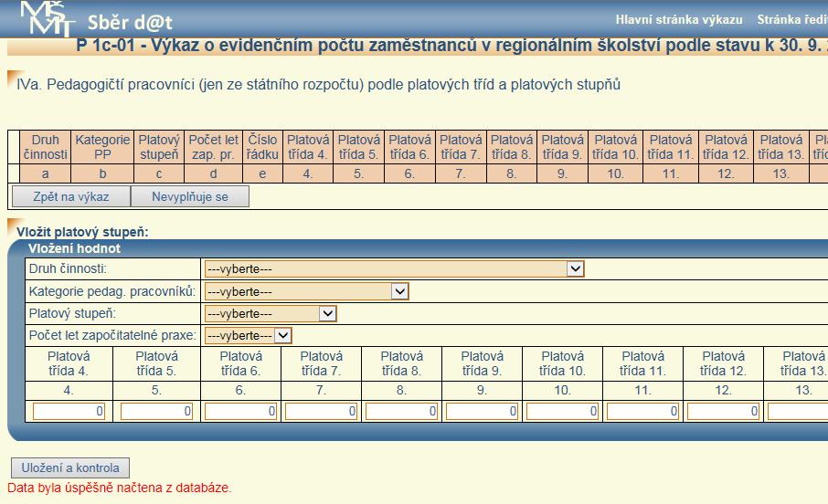Click the top table's Platový stupeň header
Image resolution: width=828 pixels, height=504 pixels.
coord(159,147)
